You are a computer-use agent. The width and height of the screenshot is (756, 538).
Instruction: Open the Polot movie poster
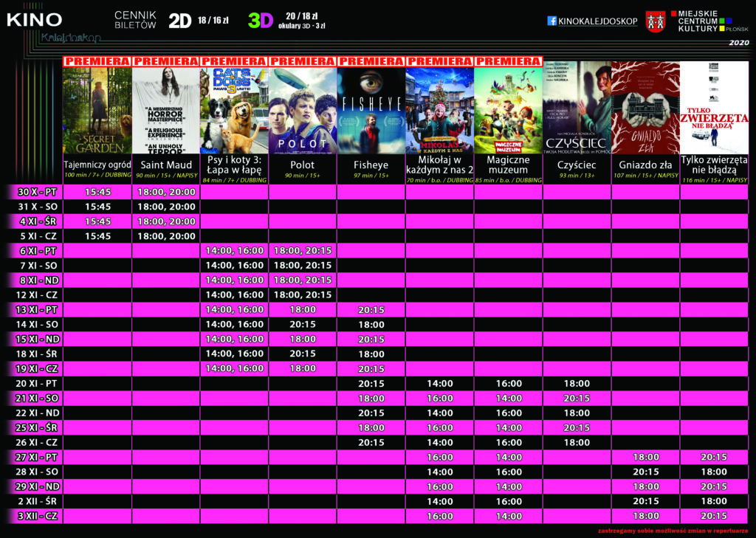pyautogui.click(x=302, y=111)
